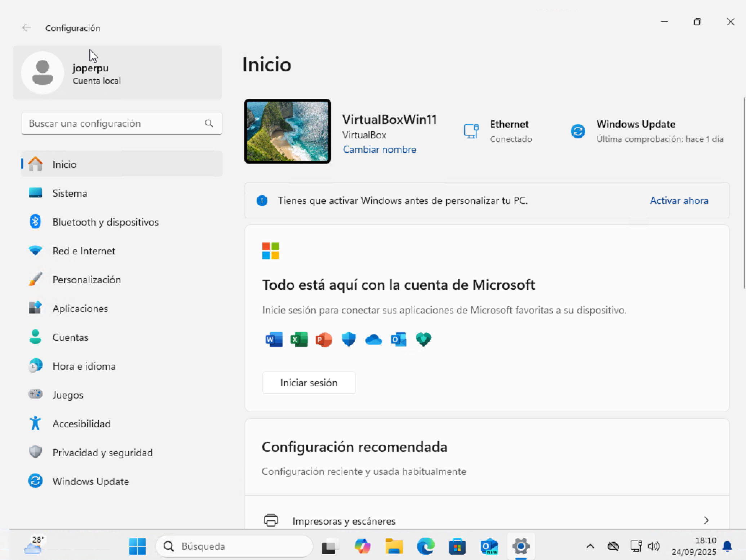746x560 pixels.
Task: Open the Accesibilidad figure icon
Action: coord(35,423)
